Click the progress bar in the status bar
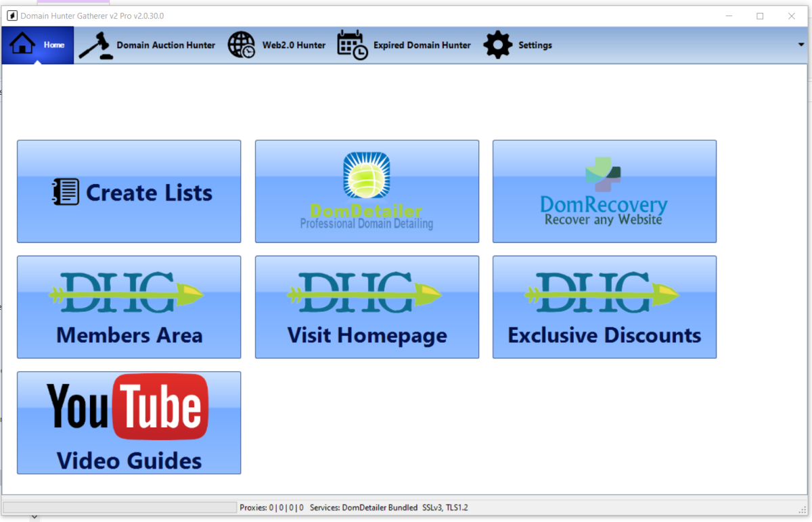This screenshot has height=522, width=812. point(118,506)
